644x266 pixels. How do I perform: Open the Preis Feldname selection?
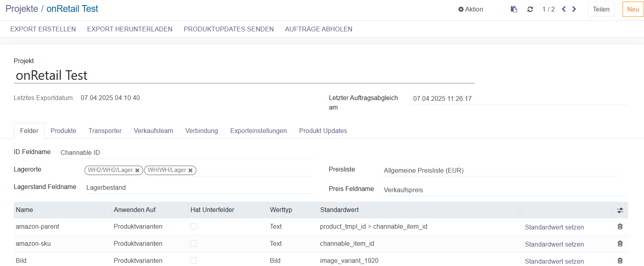pos(504,190)
